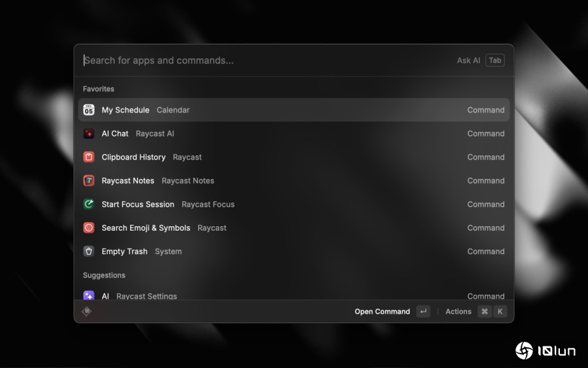Click the Open Command button
This screenshot has height=368, width=588.
pos(382,312)
